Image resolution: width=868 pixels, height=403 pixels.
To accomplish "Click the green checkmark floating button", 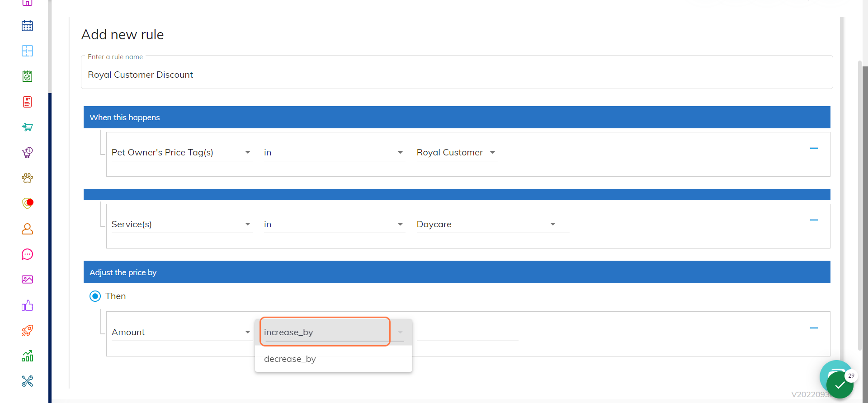I will point(840,385).
